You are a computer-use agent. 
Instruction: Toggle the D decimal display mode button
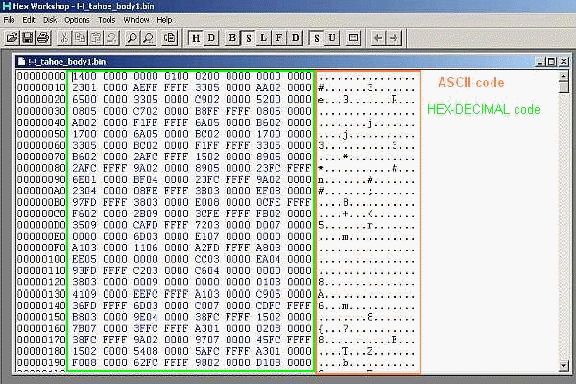pyautogui.click(x=212, y=38)
